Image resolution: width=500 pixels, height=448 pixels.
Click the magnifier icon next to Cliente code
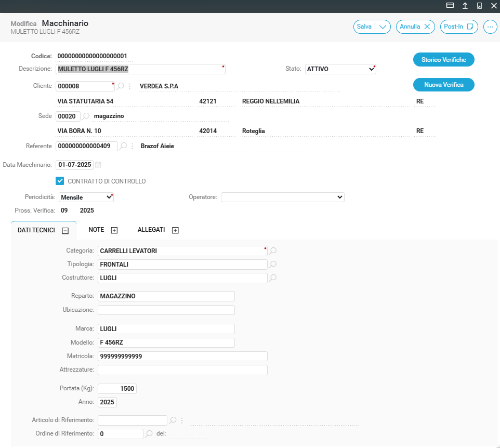[121, 86]
